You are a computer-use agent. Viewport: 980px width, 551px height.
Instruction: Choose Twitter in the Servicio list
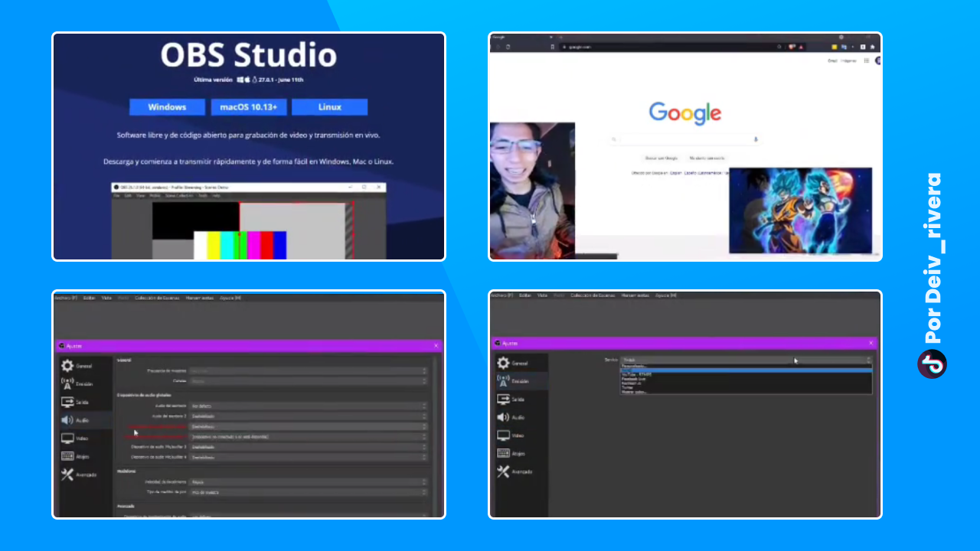coord(746,388)
